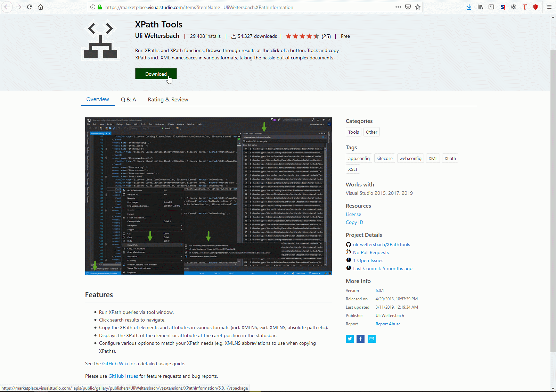Click the Last updated date 3/11/2019
Viewport: 556px width, 392px height.
pyautogui.click(x=397, y=307)
